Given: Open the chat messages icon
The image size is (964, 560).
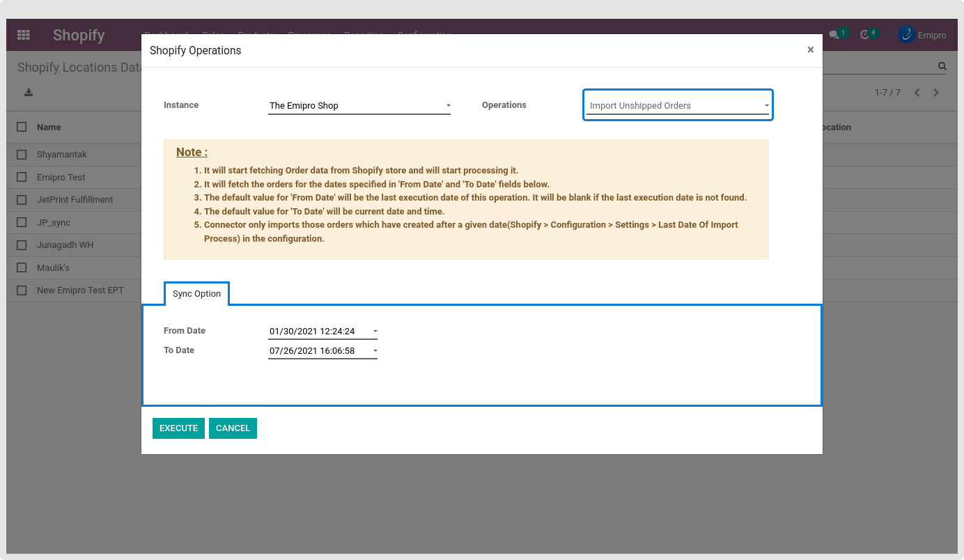Looking at the screenshot, I should (834, 35).
